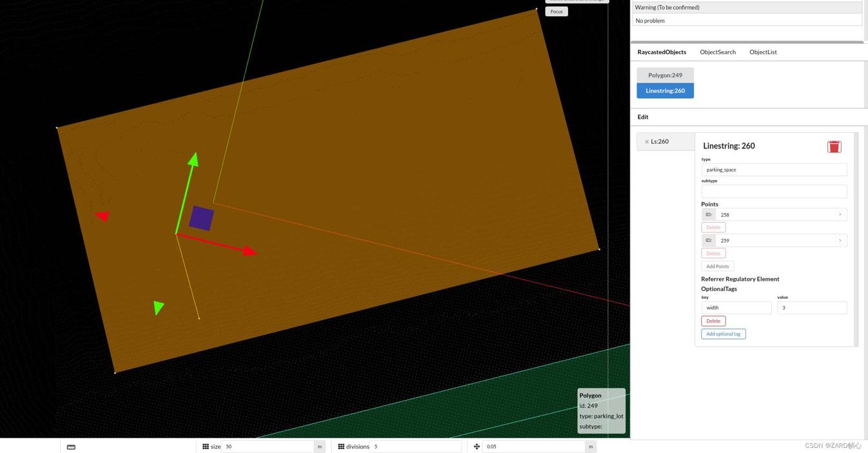Delete Linestring 260 with the trash icon

click(x=834, y=146)
